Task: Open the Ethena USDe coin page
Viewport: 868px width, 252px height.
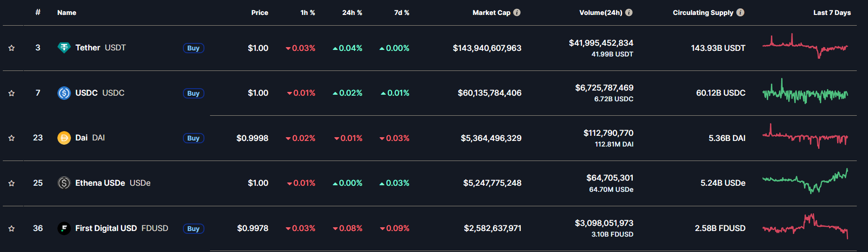Action: (113, 183)
